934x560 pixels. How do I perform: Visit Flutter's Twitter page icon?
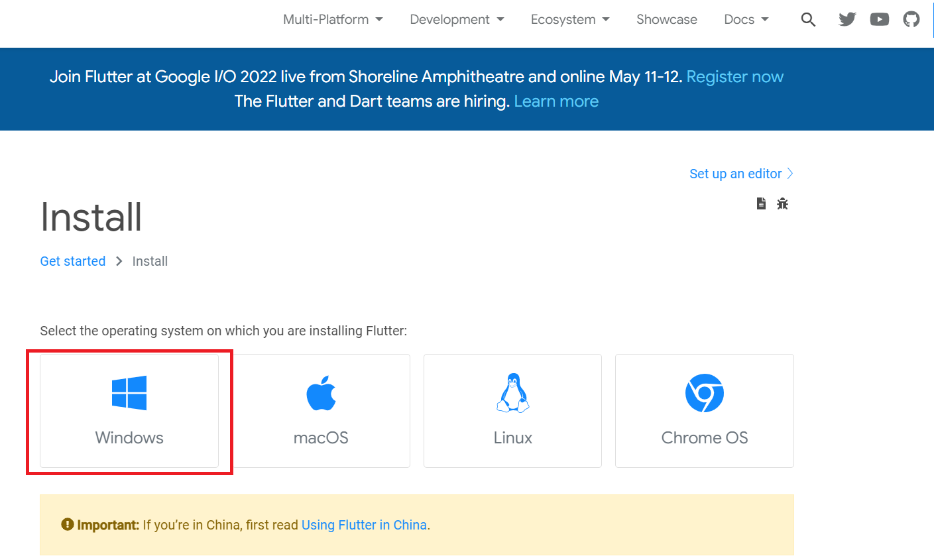(847, 19)
